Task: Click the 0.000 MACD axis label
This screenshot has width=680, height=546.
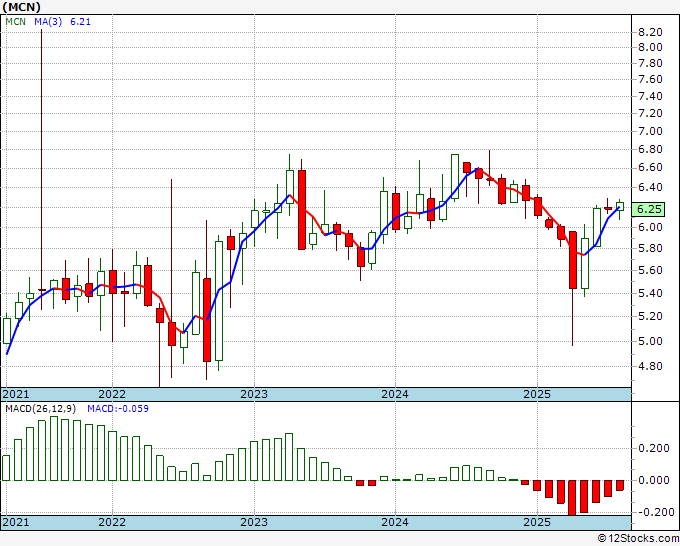Action: tap(654, 481)
